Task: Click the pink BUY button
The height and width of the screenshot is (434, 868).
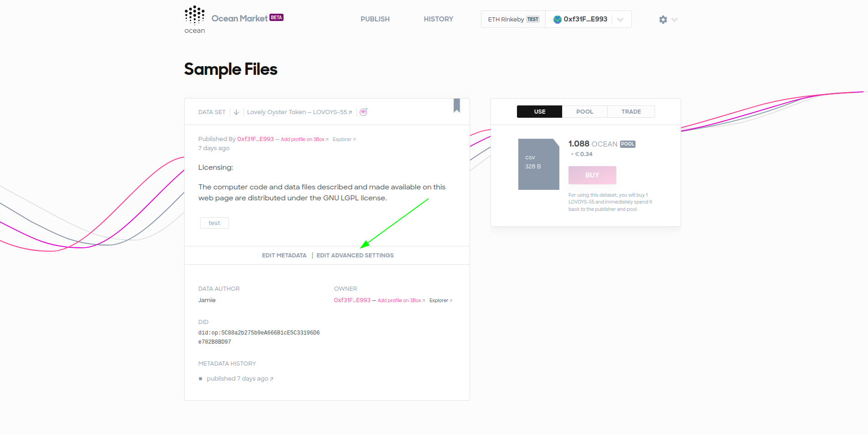Action: [592, 175]
